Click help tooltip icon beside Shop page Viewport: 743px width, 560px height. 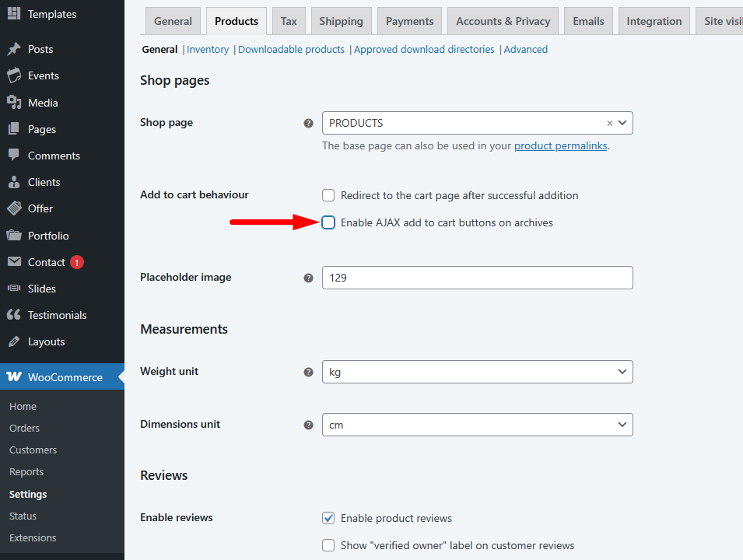click(308, 123)
